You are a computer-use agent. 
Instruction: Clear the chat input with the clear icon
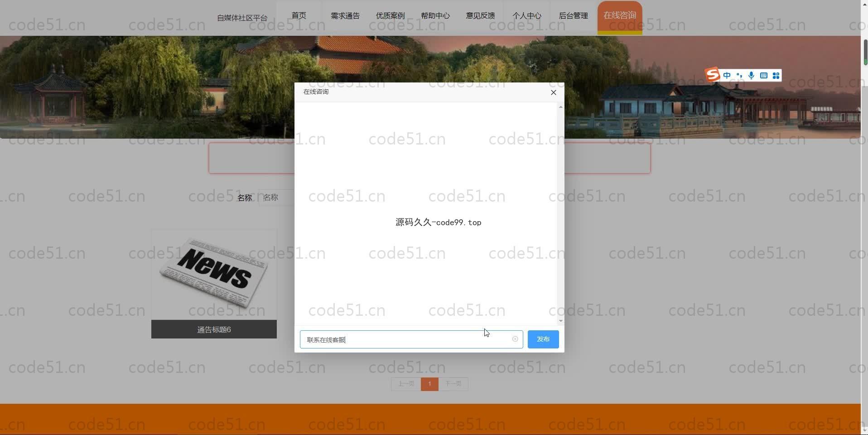(x=515, y=339)
